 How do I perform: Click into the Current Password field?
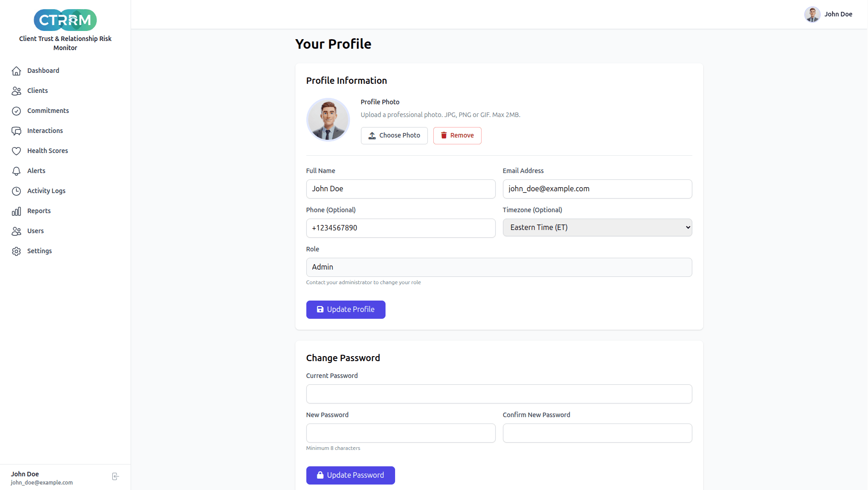[x=498, y=394]
